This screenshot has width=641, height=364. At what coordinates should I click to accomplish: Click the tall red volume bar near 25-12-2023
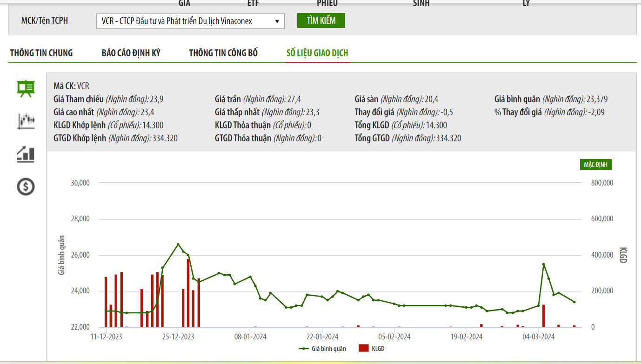pos(188,293)
